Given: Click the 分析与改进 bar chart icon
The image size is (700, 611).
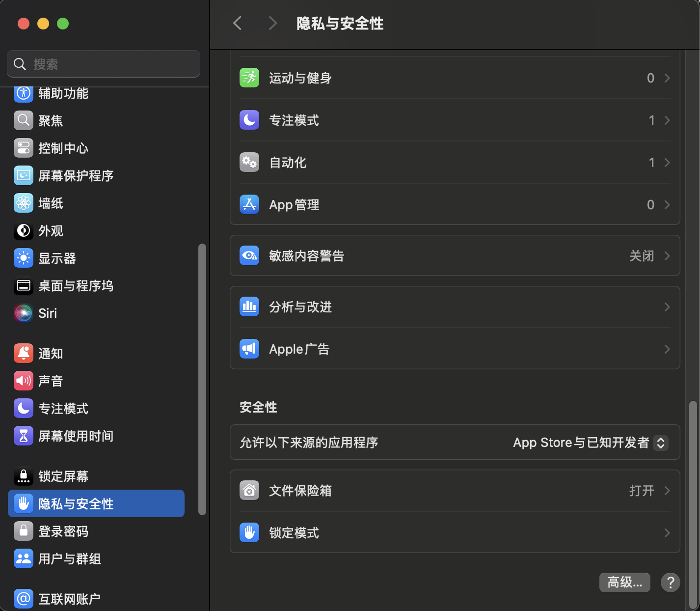Looking at the screenshot, I should coord(249,307).
